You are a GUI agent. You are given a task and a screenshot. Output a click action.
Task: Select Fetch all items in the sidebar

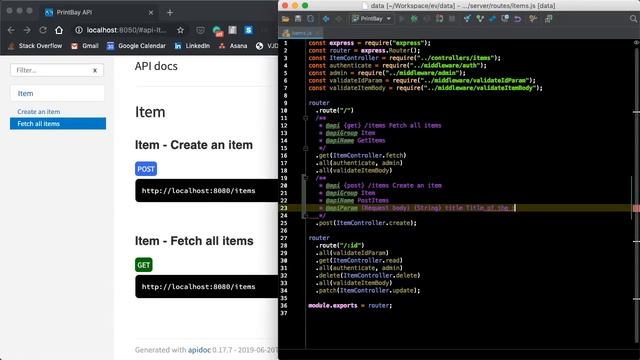tap(58, 124)
